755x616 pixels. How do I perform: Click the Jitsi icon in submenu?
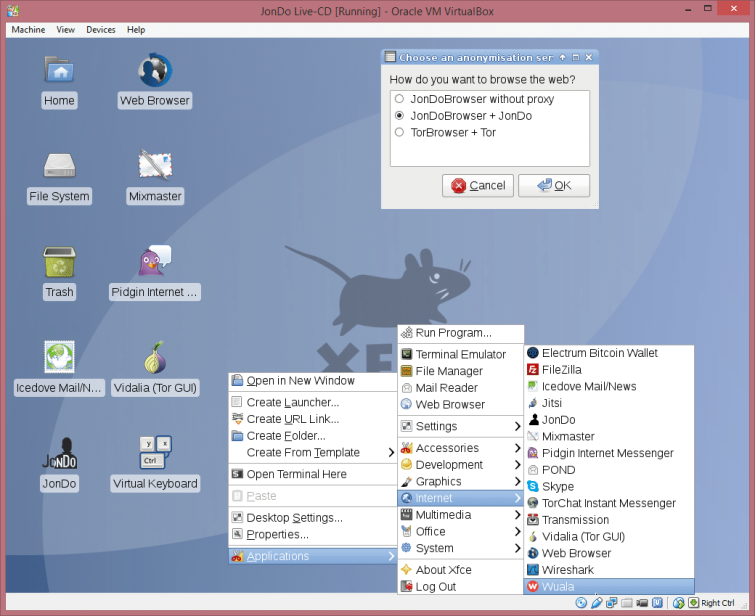tap(533, 403)
